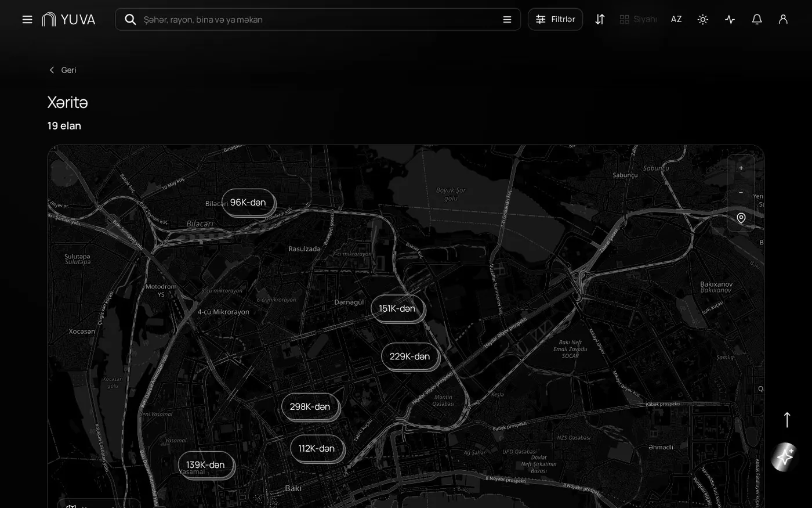This screenshot has width=812, height=508.
Task: Select the 112K-dən price marker
Action: (317, 449)
